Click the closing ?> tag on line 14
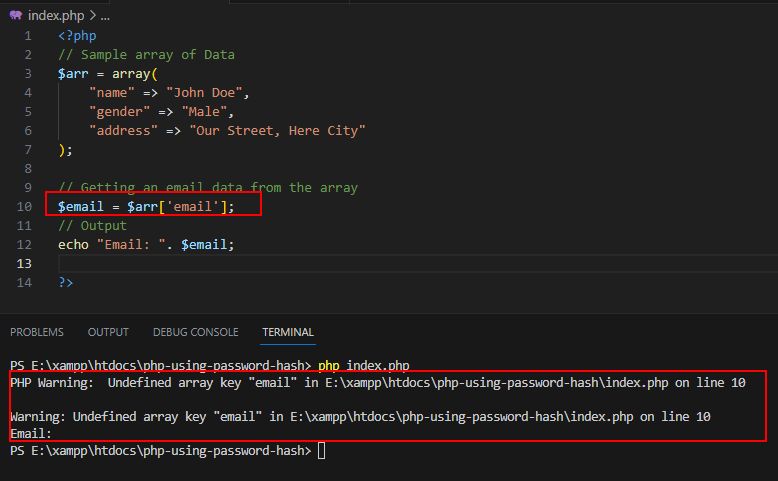The width and height of the screenshot is (778, 481). click(65, 282)
